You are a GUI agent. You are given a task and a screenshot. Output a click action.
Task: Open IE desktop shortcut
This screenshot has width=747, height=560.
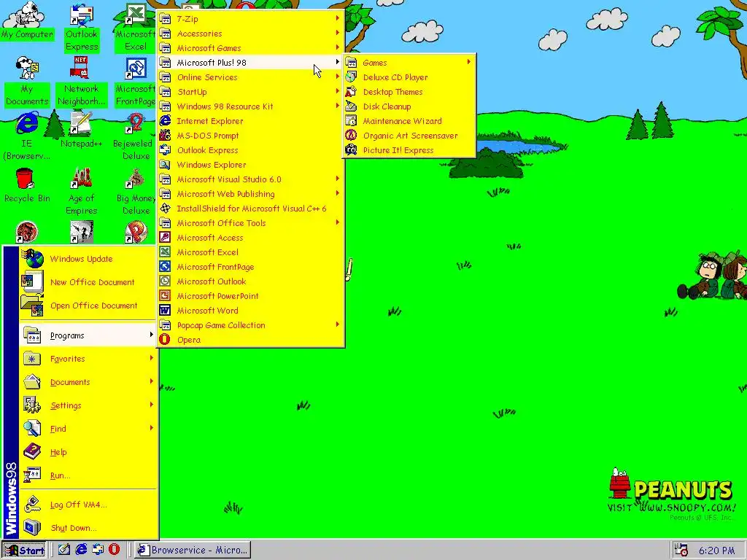coord(27,136)
